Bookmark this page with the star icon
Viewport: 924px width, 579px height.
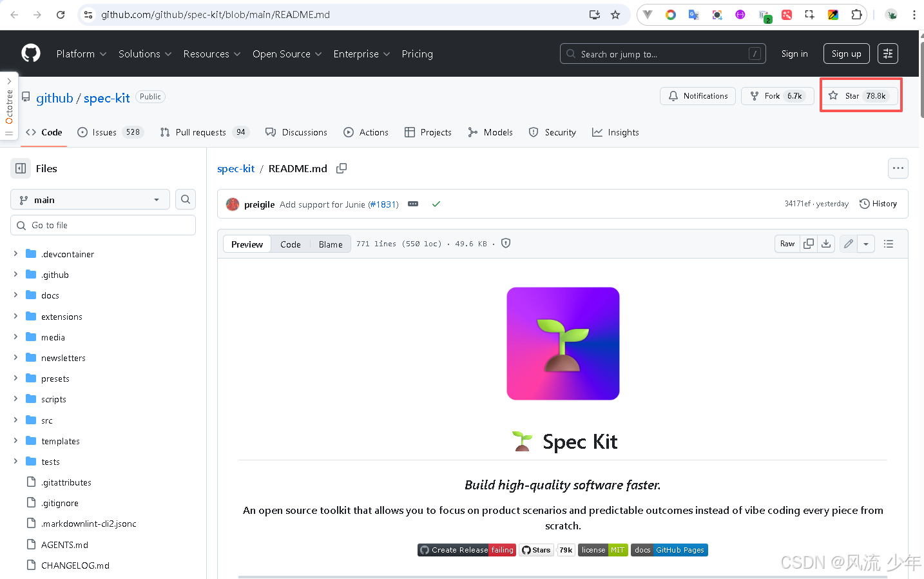pos(615,14)
